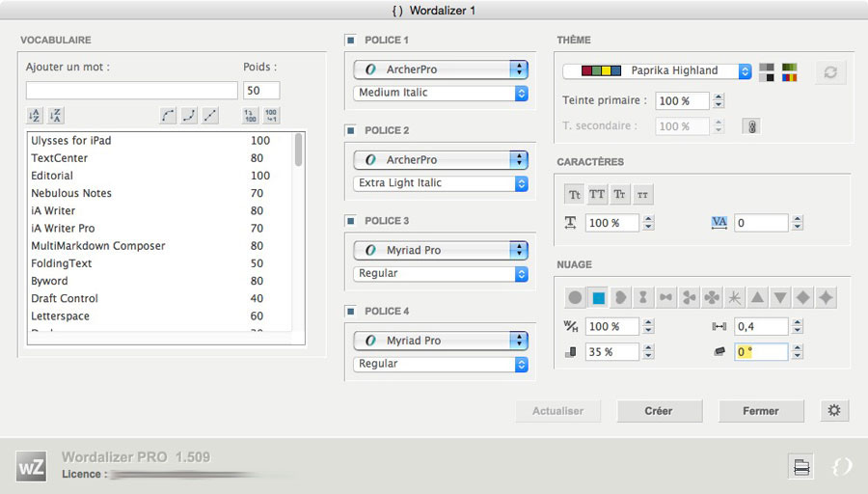Select title case Tt characters
Screen dimensions: 868x494
575,194
